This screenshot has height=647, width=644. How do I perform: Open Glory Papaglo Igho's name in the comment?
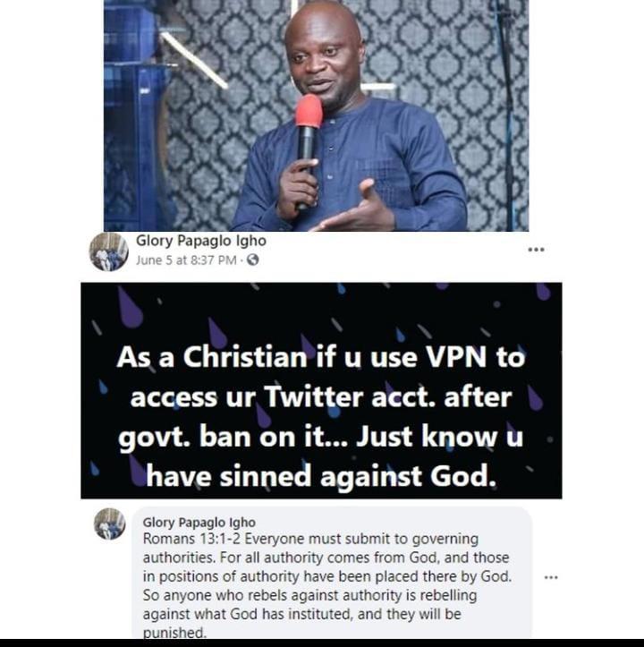point(199,523)
